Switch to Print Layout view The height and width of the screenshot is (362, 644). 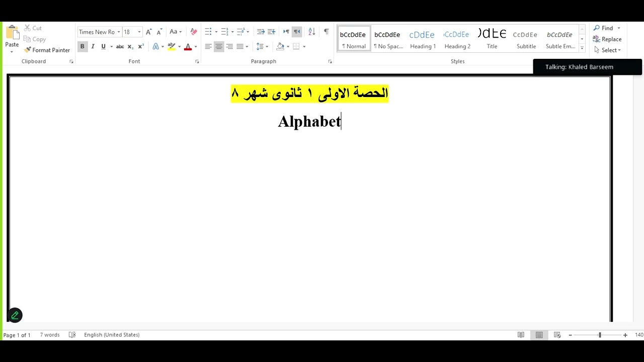pyautogui.click(x=539, y=335)
